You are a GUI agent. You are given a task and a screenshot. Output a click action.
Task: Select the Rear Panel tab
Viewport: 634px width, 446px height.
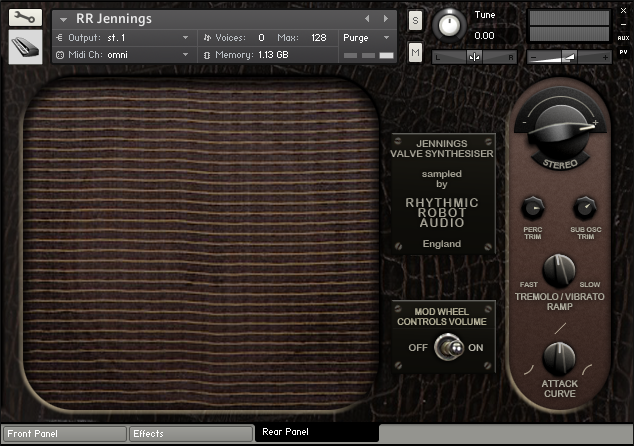(317, 433)
